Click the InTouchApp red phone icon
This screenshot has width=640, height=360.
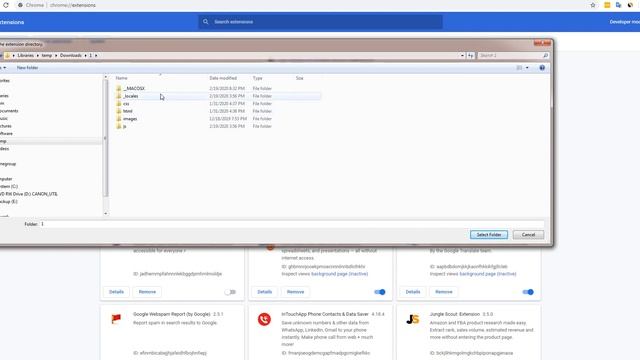[x=264, y=319]
